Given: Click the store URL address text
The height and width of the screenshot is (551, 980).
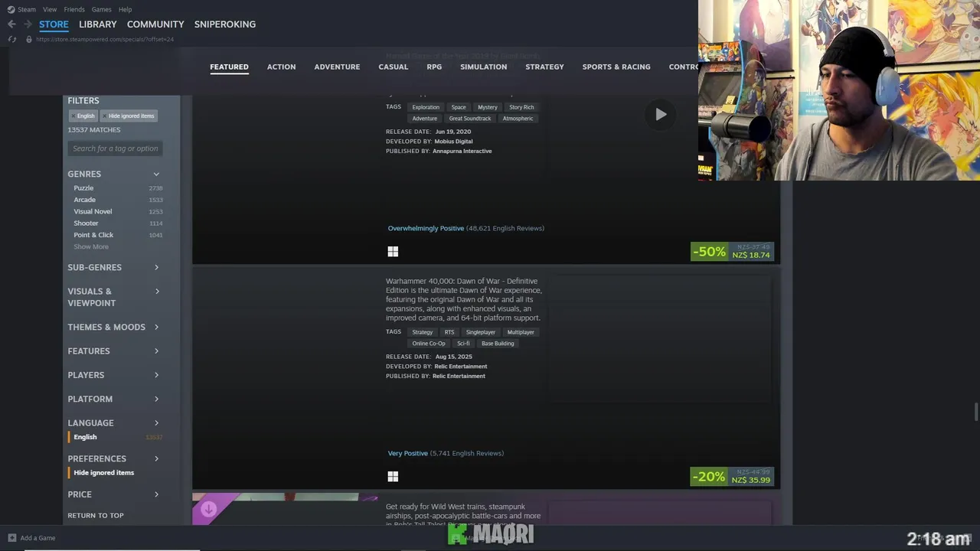Looking at the screenshot, I should (x=105, y=39).
